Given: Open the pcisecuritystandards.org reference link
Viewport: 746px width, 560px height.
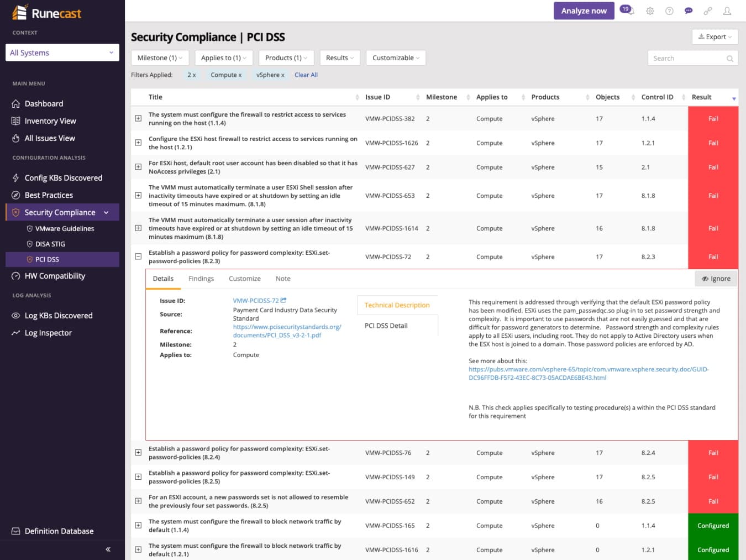Looking at the screenshot, I should tap(287, 331).
